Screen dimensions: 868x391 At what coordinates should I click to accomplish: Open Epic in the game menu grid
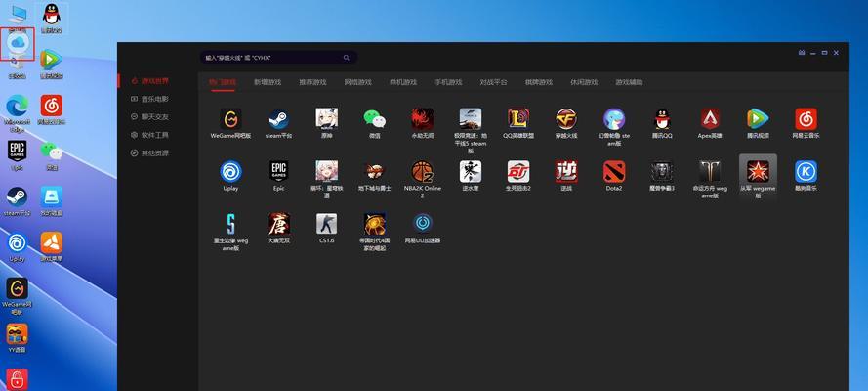pos(278,172)
